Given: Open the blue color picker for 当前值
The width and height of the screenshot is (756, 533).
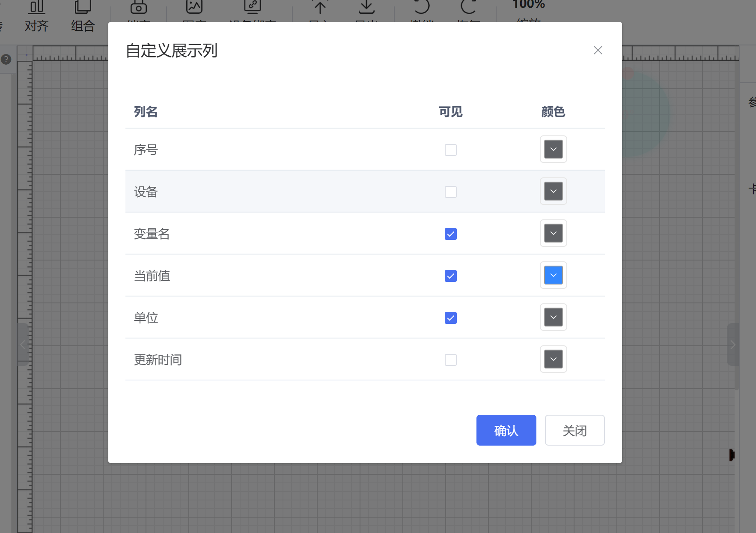Looking at the screenshot, I should pos(553,275).
